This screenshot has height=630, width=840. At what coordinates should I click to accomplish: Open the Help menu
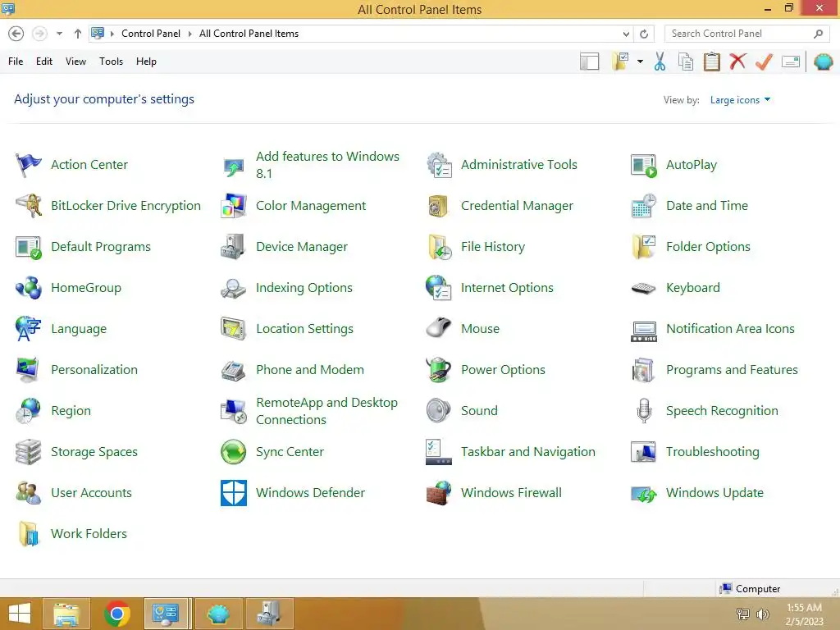pos(146,62)
